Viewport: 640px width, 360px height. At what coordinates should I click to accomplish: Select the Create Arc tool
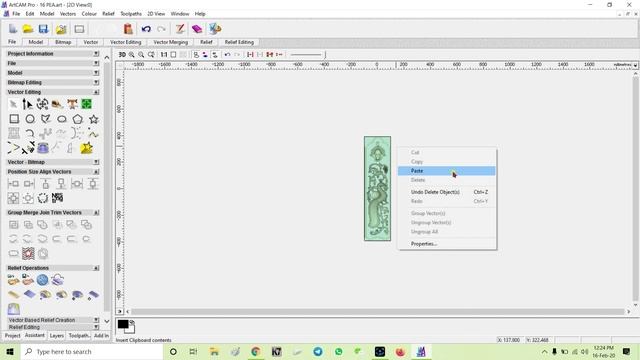click(x=29, y=133)
